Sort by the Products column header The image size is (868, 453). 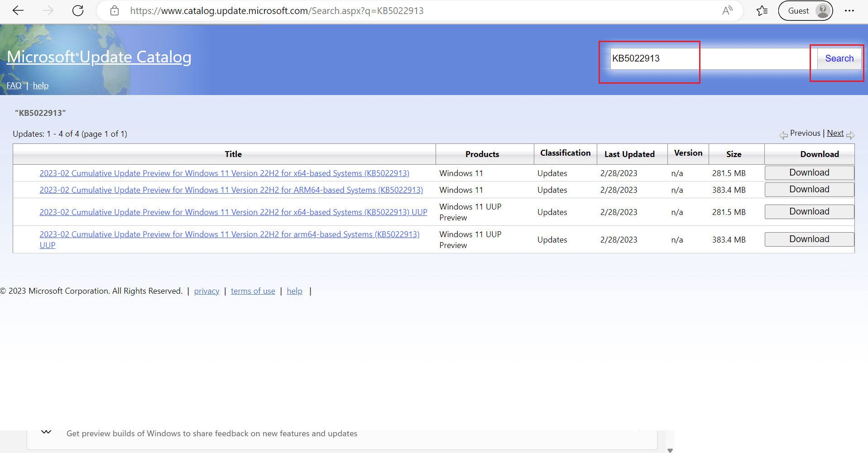[x=482, y=154]
